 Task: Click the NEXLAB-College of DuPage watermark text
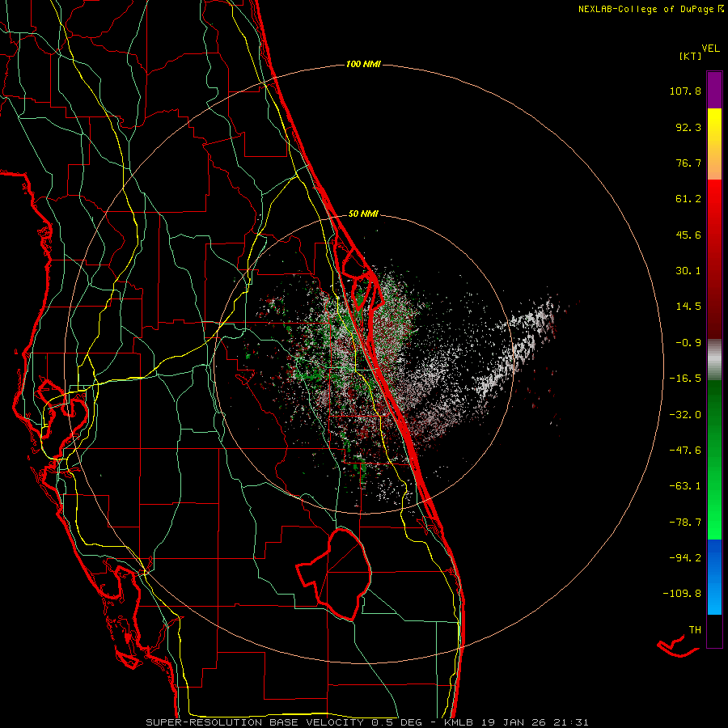[650, 9]
